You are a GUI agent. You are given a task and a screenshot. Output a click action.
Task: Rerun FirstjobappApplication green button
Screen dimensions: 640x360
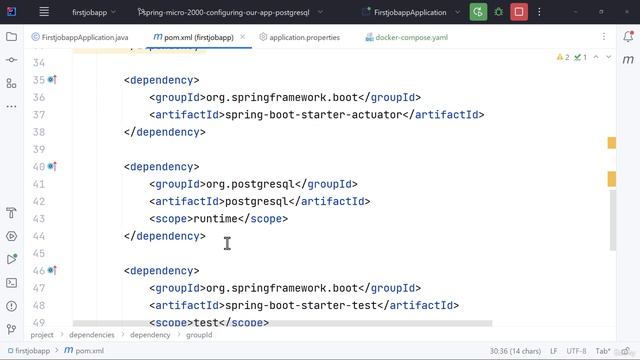pyautogui.click(x=478, y=12)
